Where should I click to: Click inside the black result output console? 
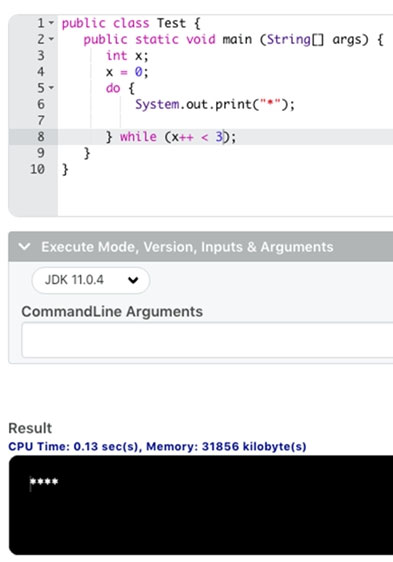[x=201, y=505]
